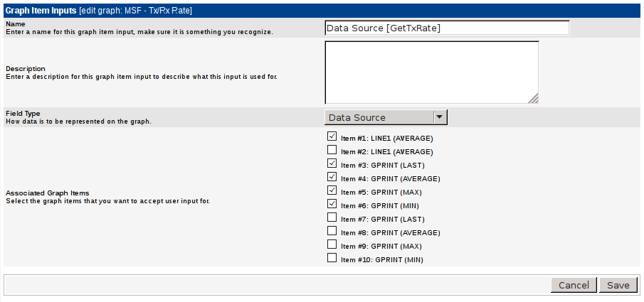Disable Item #5: GPRINT (MAX) checkbox
Screen dimensions: 644x302
[332, 190]
